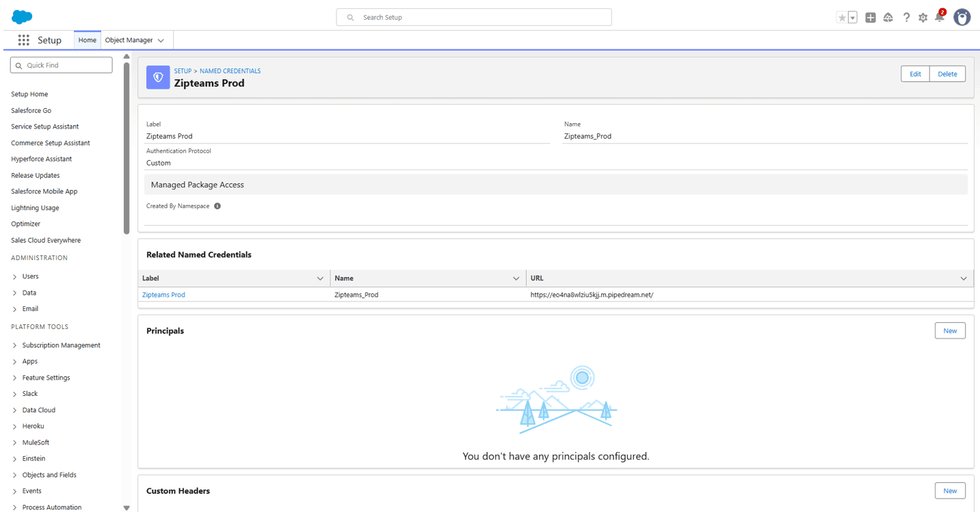Open Commerce Setup Assistant
Image resolution: width=980 pixels, height=517 pixels.
click(51, 143)
